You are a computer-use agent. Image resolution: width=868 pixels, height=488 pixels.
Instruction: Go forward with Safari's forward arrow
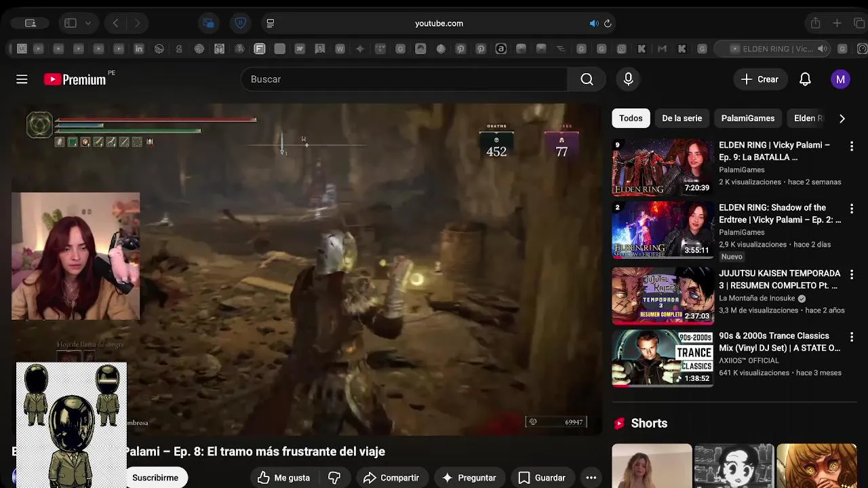tap(137, 23)
